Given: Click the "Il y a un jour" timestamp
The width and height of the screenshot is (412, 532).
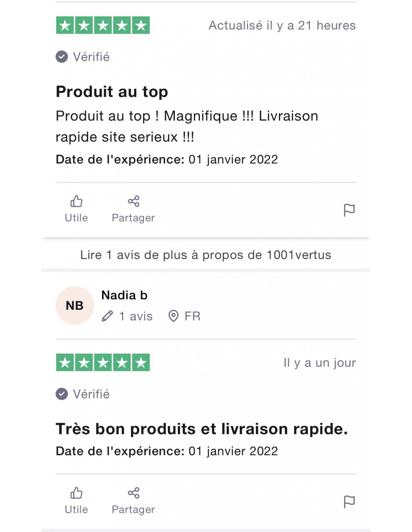Looking at the screenshot, I should click(x=319, y=363).
